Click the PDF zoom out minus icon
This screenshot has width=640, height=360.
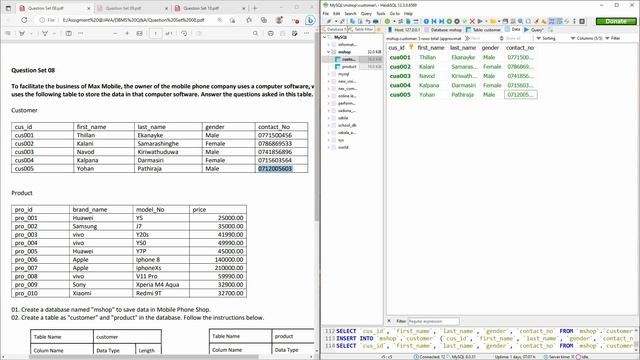[x=115, y=33]
